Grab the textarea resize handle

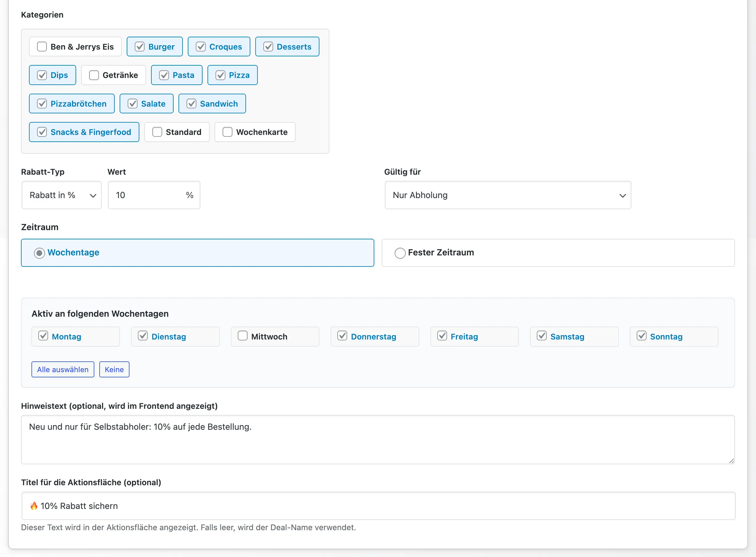[731, 461]
